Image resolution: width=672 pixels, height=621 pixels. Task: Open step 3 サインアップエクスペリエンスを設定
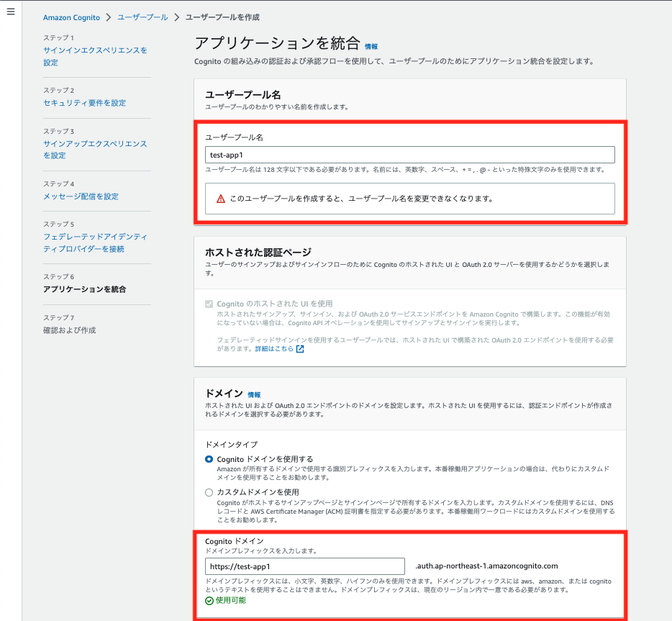pos(95,150)
